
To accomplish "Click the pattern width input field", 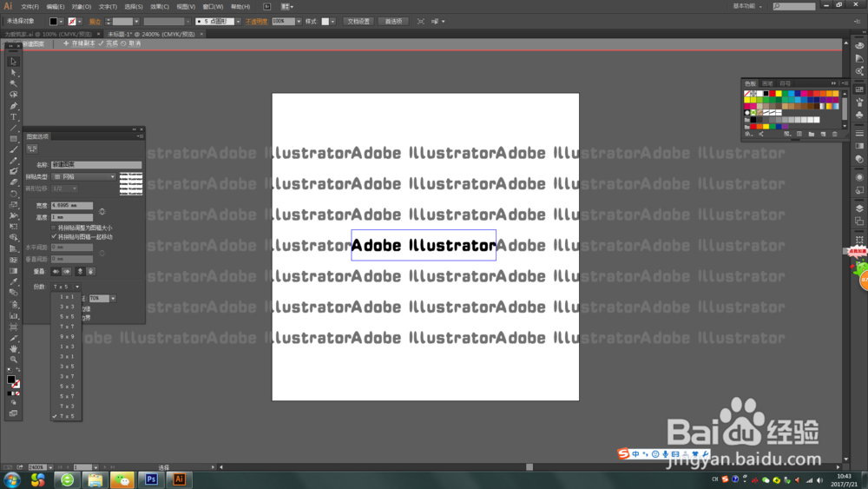I will point(72,206).
